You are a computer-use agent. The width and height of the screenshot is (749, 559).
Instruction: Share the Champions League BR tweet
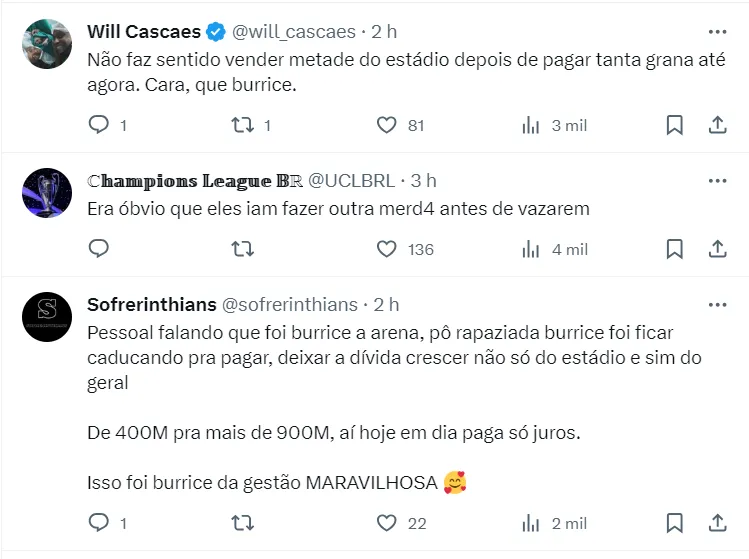point(717,248)
